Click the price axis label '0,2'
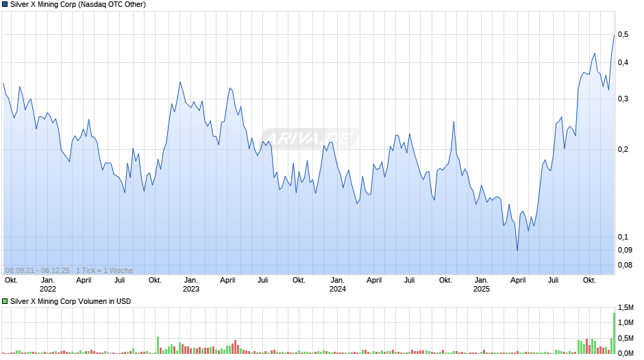This screenshot has height=360, width=644. coord(623,149)
